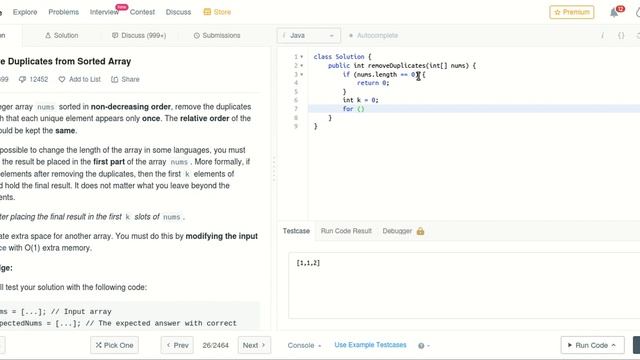The image size is (640, 360).
Task: Open the Run Code options caret
Action: coord(613,345)
